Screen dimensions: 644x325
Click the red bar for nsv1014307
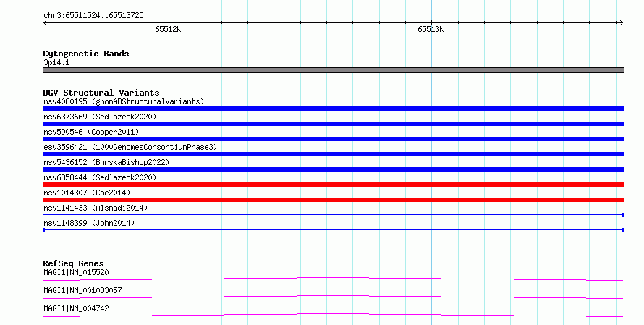pos(333,200)
